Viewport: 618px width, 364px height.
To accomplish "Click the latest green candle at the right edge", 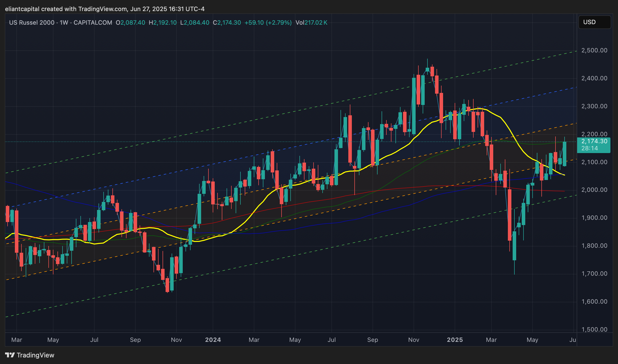I will point(565,154).
